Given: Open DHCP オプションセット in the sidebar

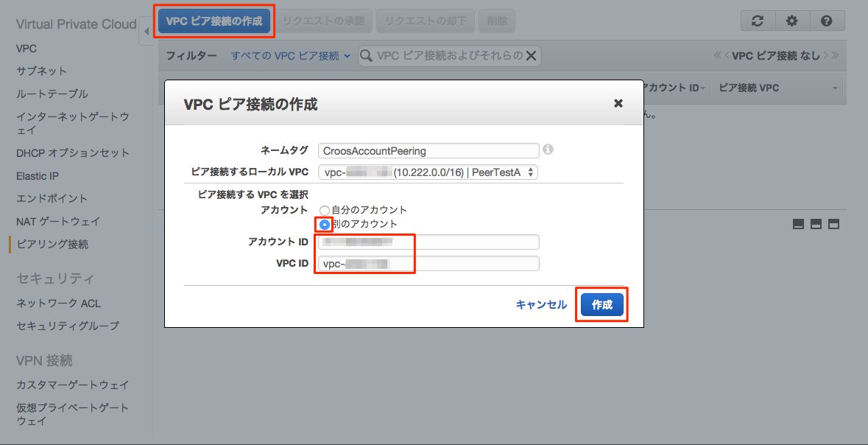Looking at the screenshot, I should coord(73,153).
